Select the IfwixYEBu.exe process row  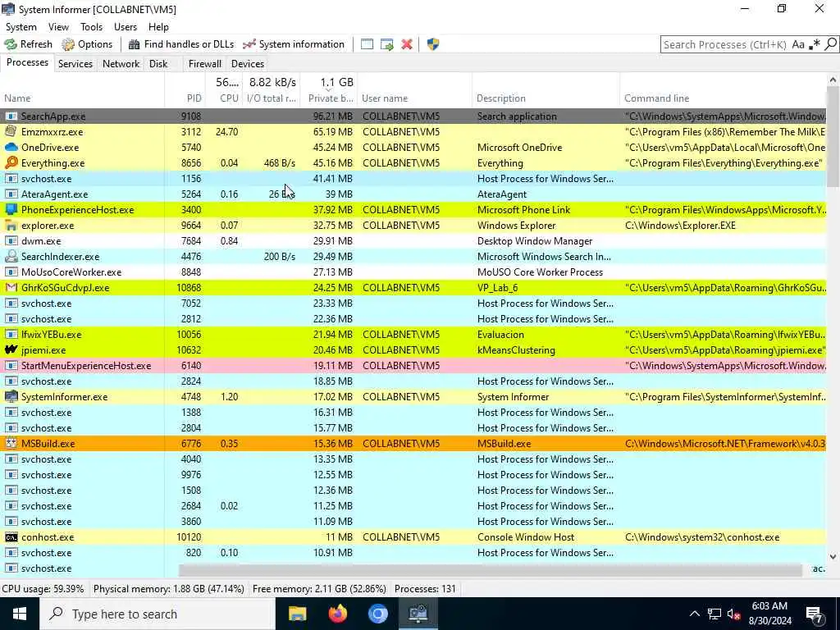413,335
